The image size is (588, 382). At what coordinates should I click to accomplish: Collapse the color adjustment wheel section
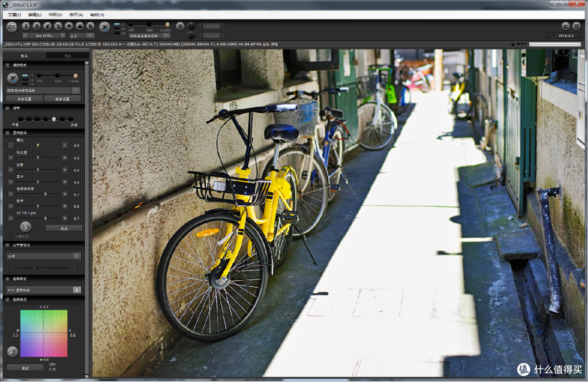[7, 299]
